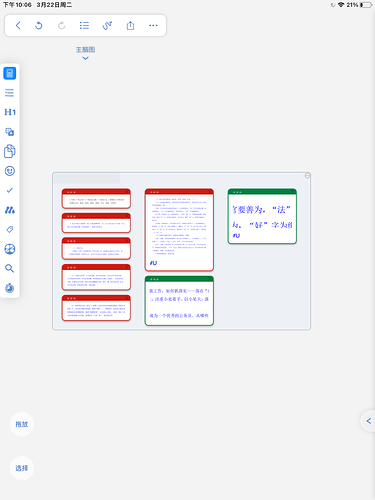Click the chevron under 主脑图
The height and width of the screenshot is (500, 375).
(85, 58)
